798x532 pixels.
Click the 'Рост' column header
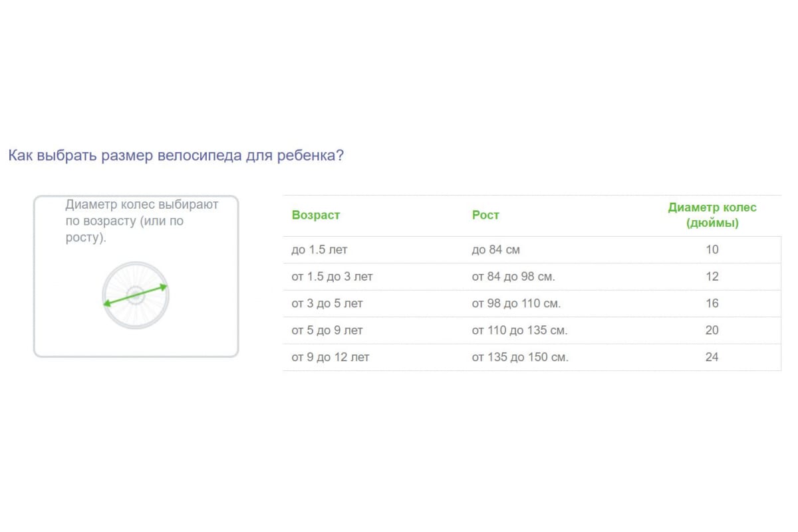coord(485,215)
